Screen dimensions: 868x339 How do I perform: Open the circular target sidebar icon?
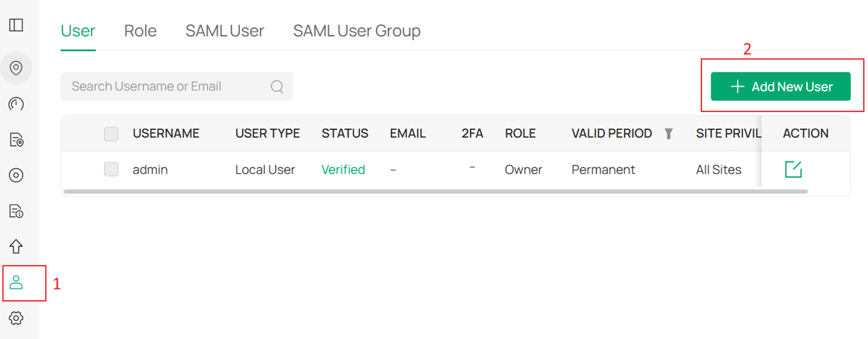pos(16,175)
